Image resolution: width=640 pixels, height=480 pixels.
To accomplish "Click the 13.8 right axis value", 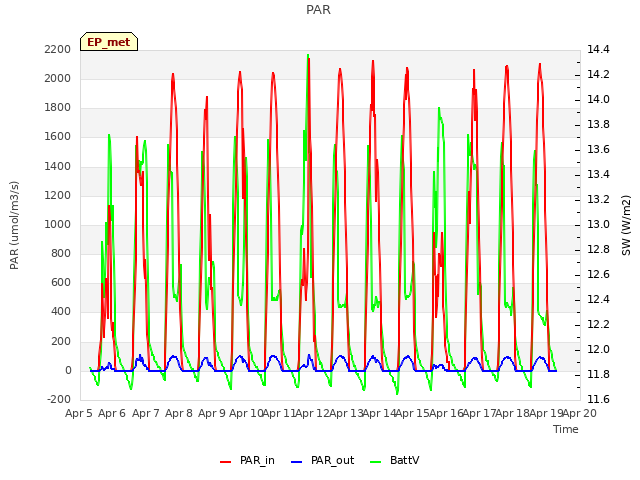I will click(x=598, y=124).
